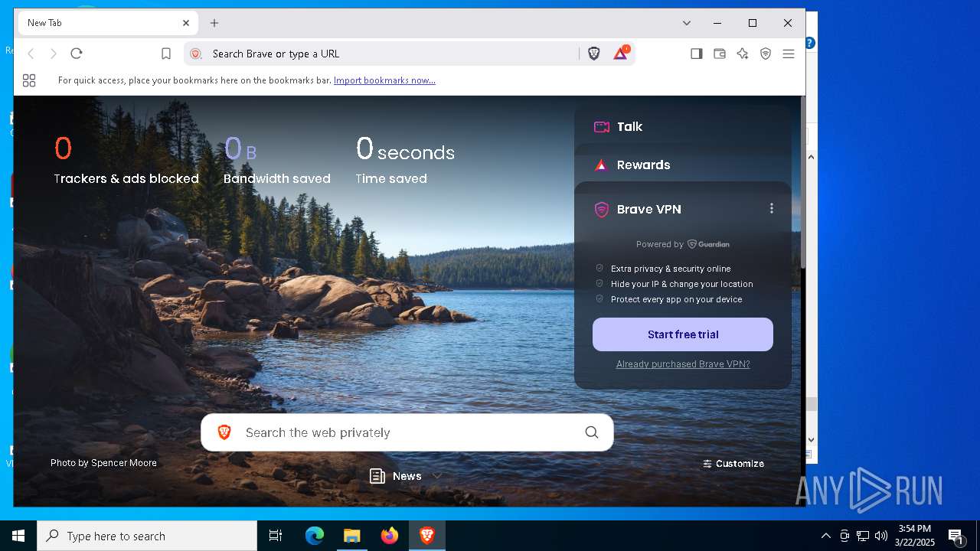Open notification center on taskbar

click(955, 536)
